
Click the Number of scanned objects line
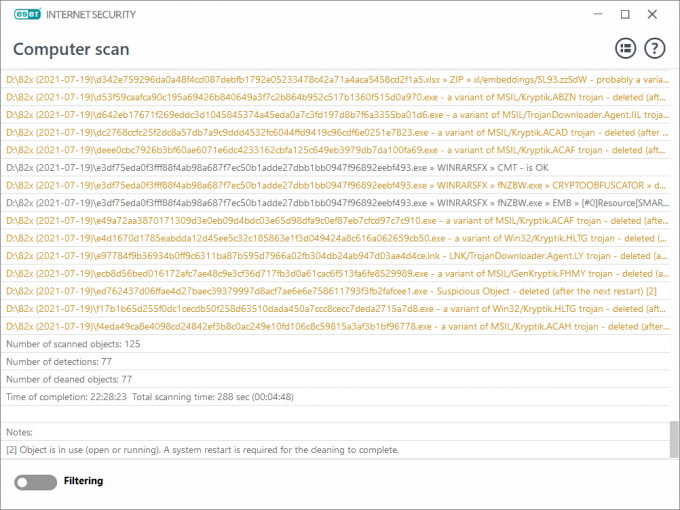(335, 344)
